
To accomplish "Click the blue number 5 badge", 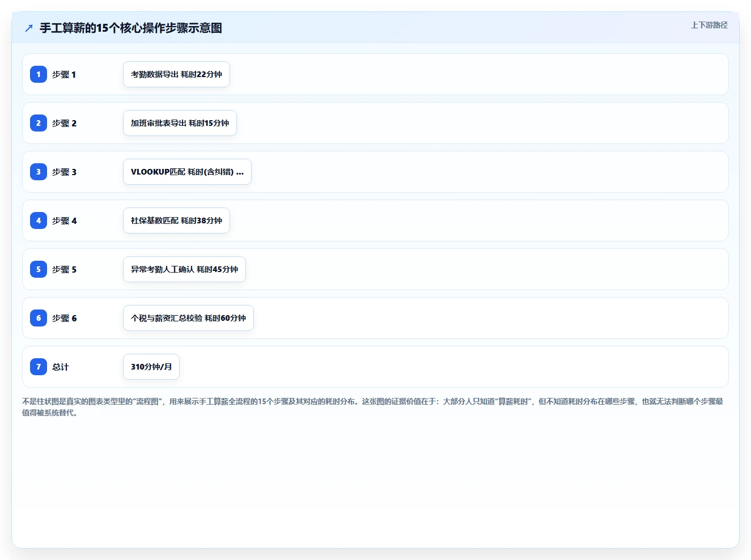I will coord(39,269).
